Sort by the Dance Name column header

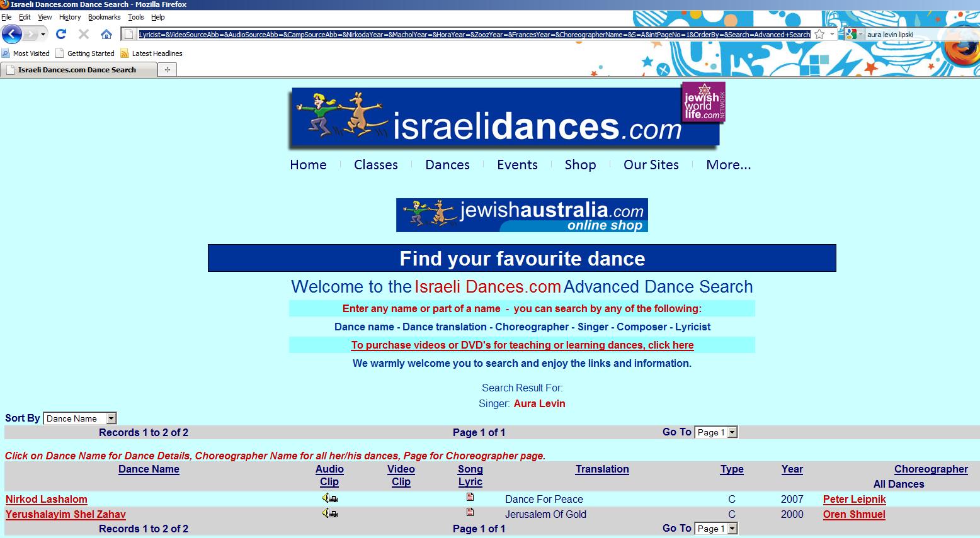(149, 469)
